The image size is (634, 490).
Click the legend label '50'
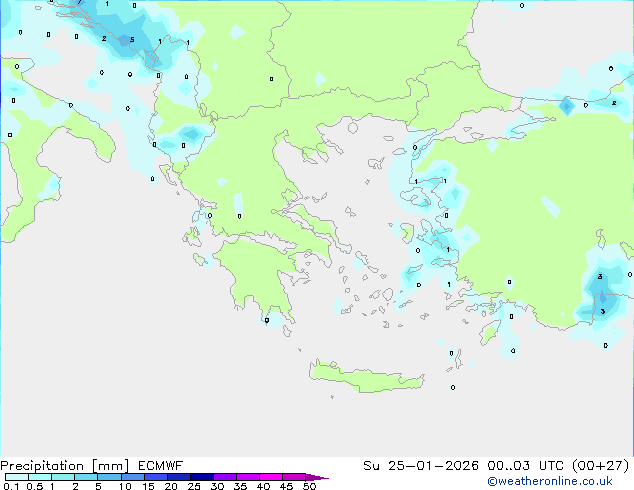pos(309,486)
